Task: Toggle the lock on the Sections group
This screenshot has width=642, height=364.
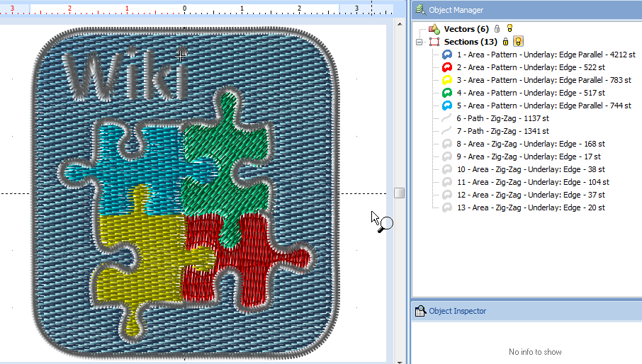Action: (505, 42)
